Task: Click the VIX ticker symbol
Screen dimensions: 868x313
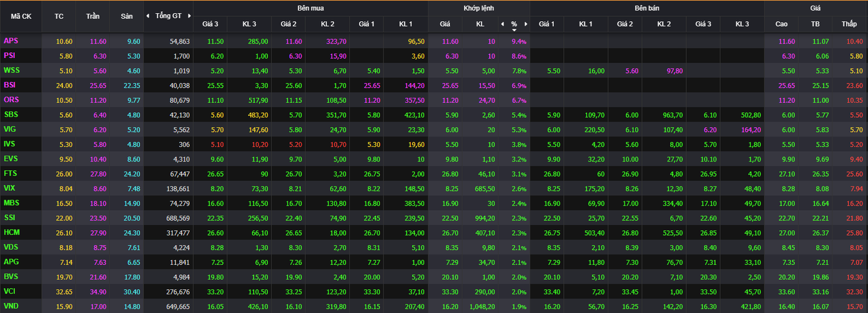Action: click(10, 188)
